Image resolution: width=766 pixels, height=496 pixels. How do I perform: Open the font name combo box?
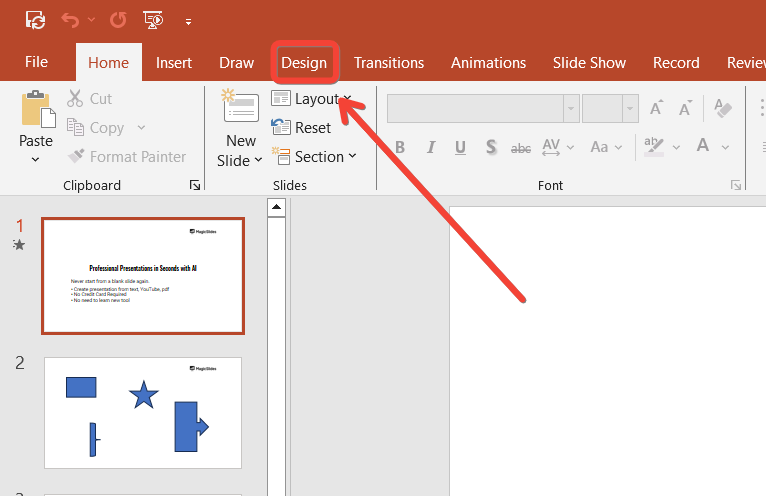482,108
